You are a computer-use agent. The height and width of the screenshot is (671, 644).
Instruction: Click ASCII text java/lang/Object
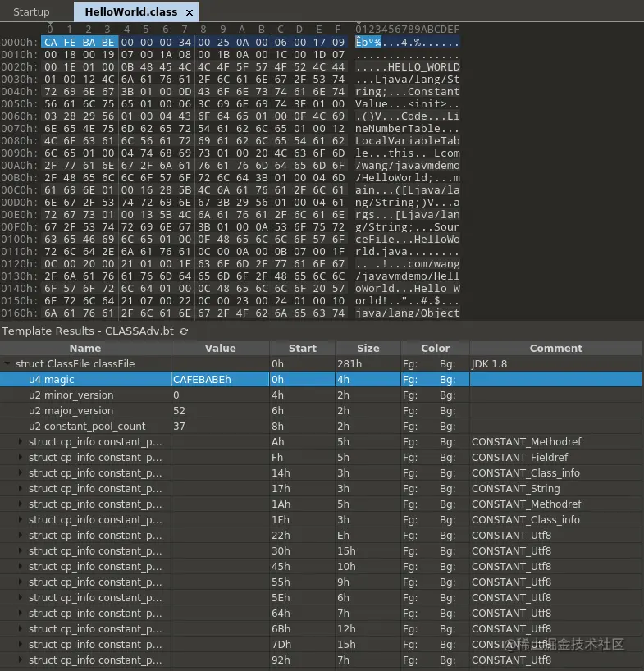[408, 313]
